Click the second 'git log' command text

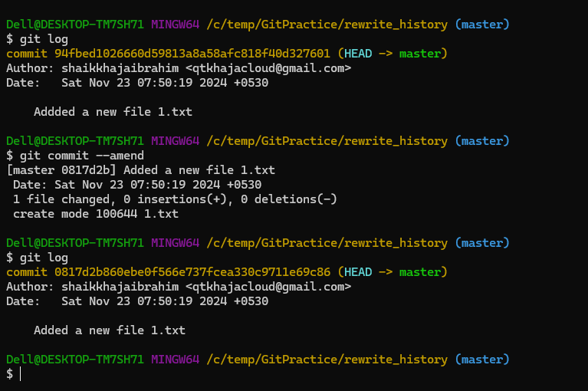coord(44,258)
